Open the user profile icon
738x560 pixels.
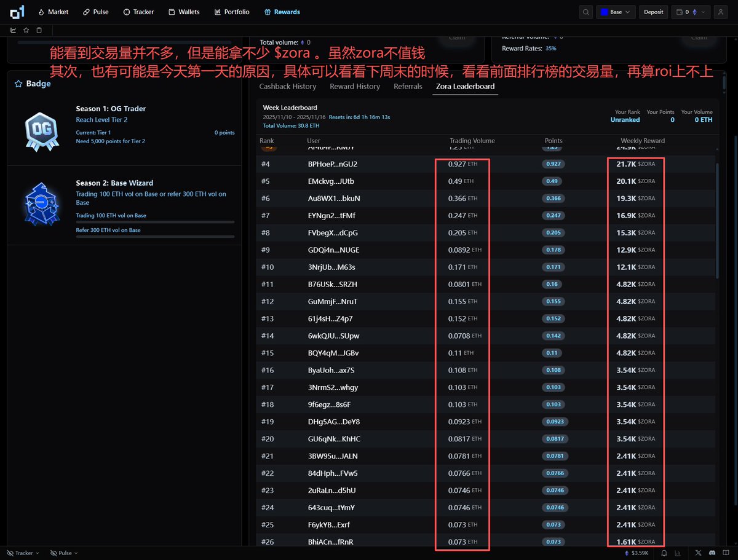click(x=720, y=12)
